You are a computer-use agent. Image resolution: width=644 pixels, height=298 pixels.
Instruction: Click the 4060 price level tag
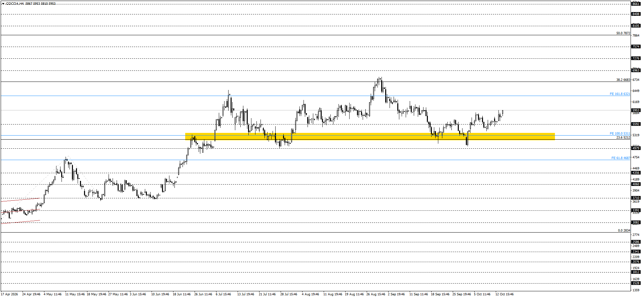[636, 184]
